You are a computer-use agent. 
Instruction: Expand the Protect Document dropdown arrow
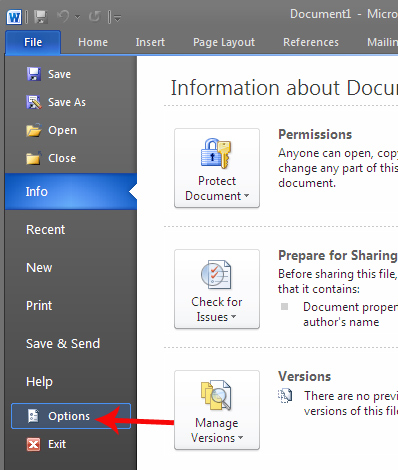click(x=247, y=196)
